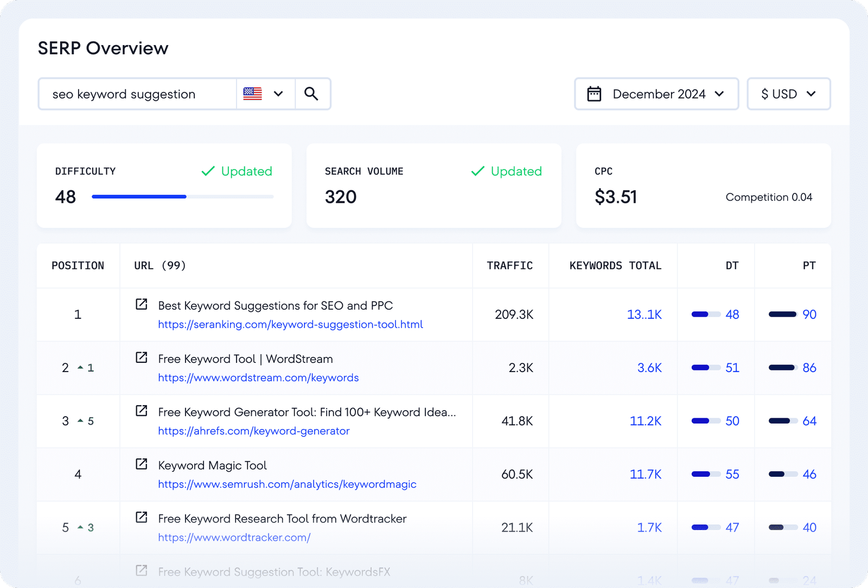
Task: Click the Updated checkmark in Difficulty card
Action: 208,171
